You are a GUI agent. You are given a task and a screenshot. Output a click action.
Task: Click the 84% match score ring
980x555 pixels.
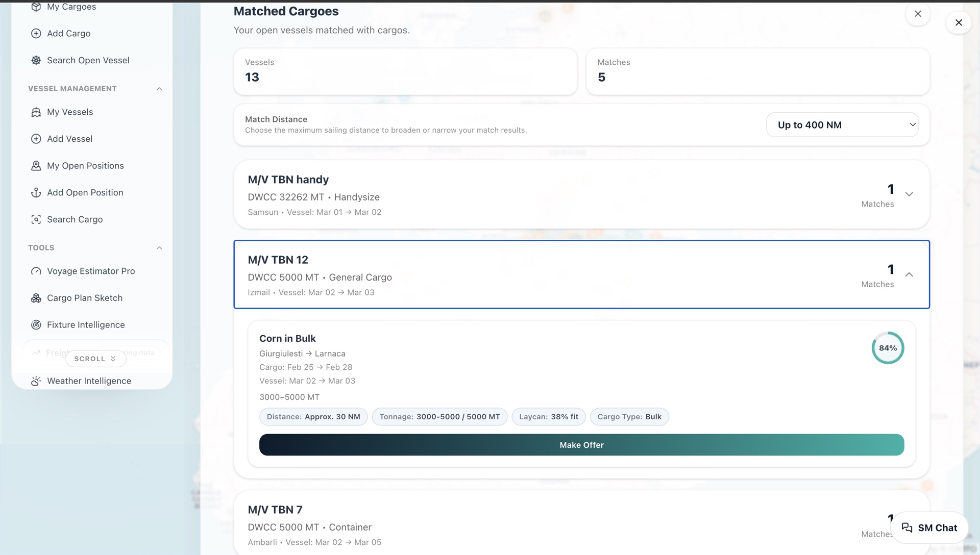point(888,348)
